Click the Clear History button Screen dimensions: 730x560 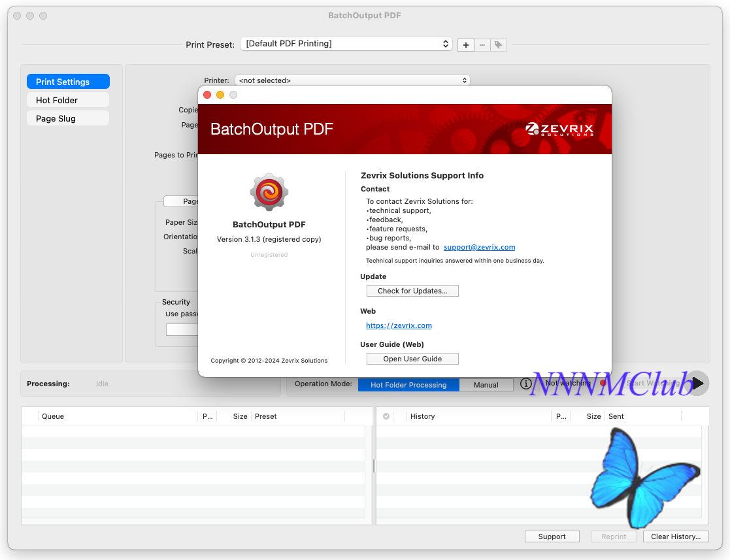[676, 536]
